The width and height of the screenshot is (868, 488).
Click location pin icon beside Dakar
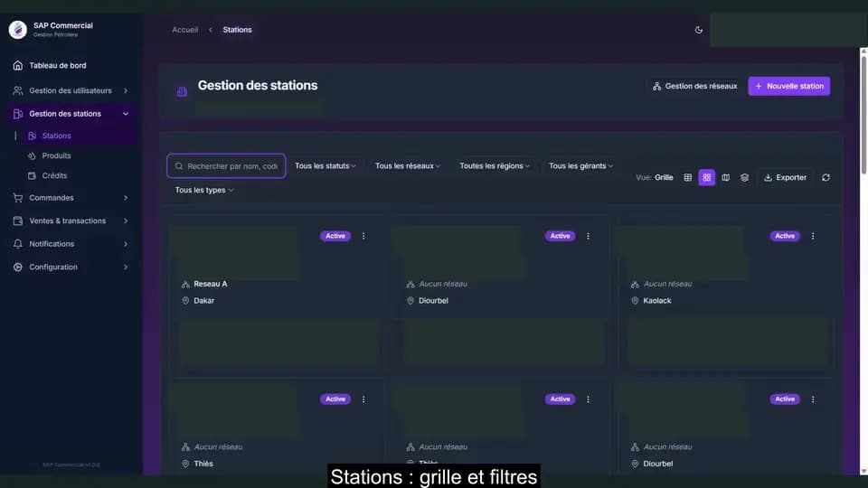tap(185, 300)
